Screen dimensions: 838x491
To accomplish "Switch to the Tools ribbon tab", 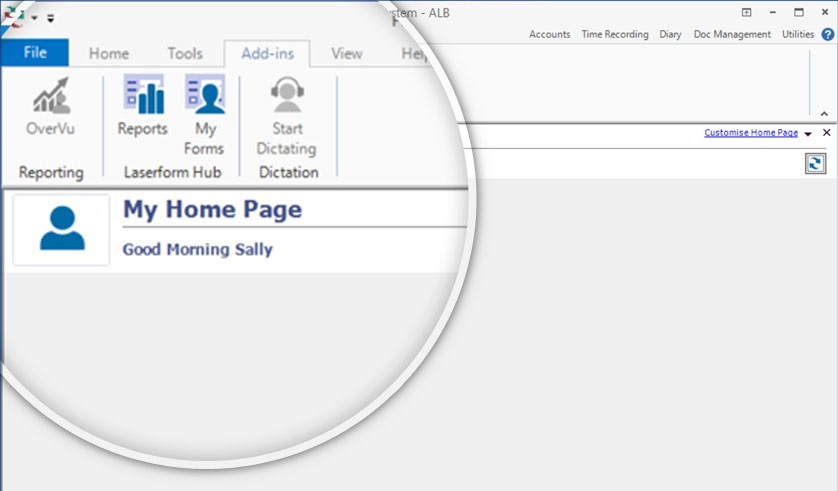I will (185, 54).
